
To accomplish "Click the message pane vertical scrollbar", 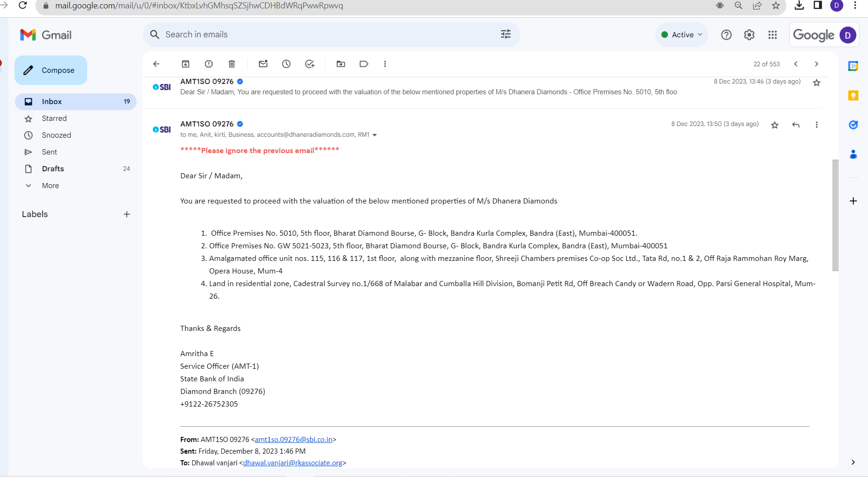I will [835, 215].
